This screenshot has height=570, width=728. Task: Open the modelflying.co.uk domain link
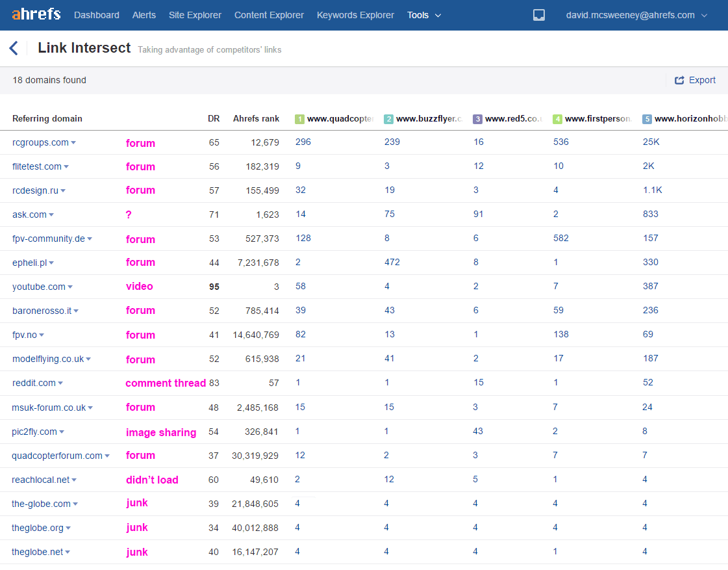coord(48,359)
